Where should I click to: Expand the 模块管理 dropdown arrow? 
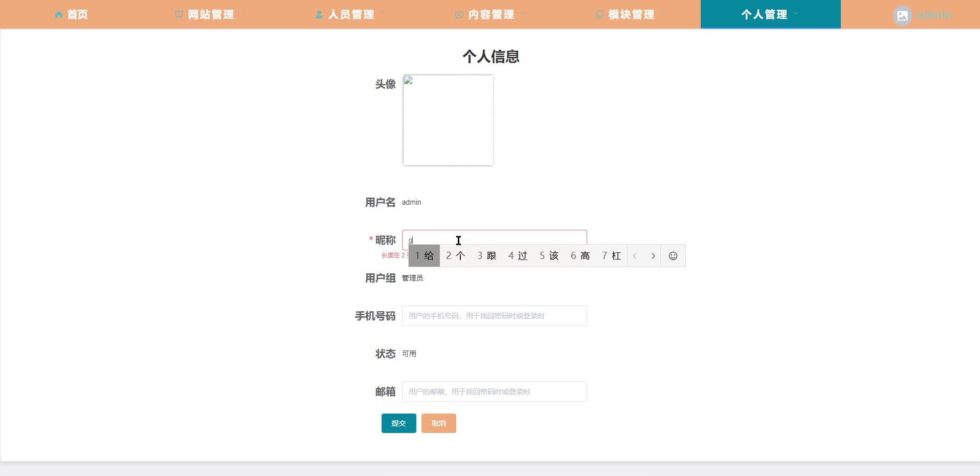coord(663,14)
